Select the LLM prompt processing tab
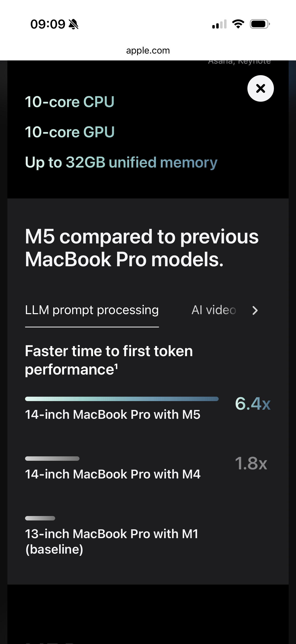 coord(92,310)
